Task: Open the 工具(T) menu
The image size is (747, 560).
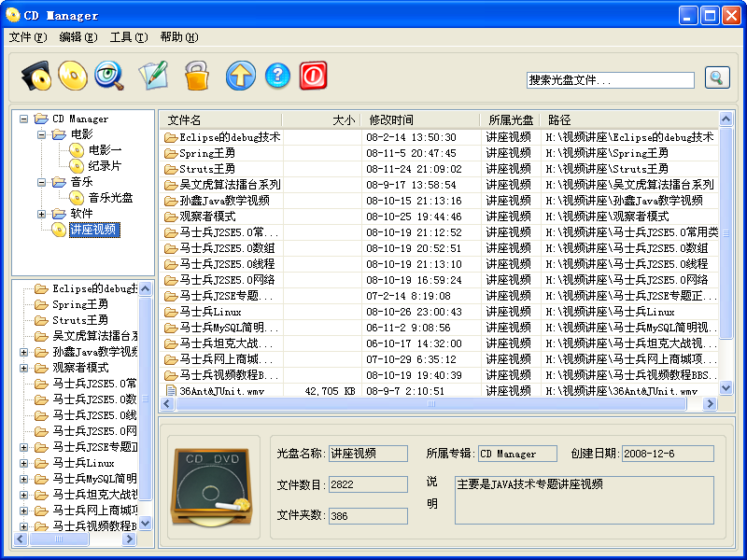Action: pyautogui.click(x=129, y=37)
